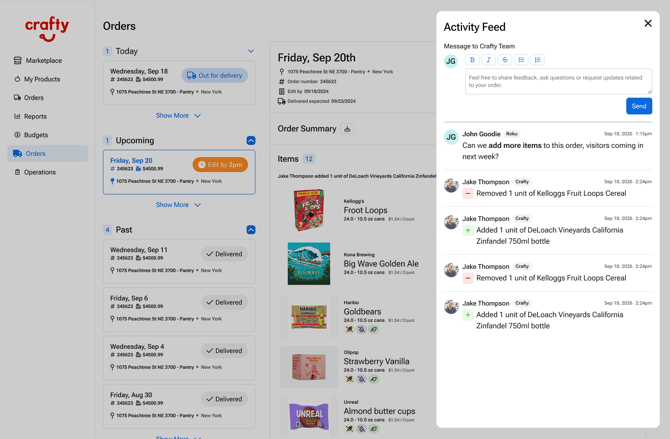Open Marketplace in the sidebar
This screenshot has height=439, width=670.
coord(38,60)
